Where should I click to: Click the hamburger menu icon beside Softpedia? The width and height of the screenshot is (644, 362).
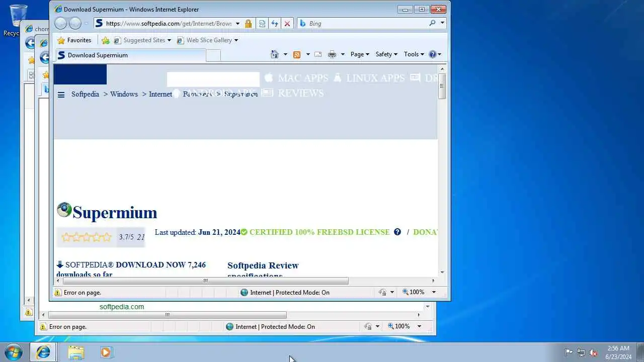click(61, 95)
